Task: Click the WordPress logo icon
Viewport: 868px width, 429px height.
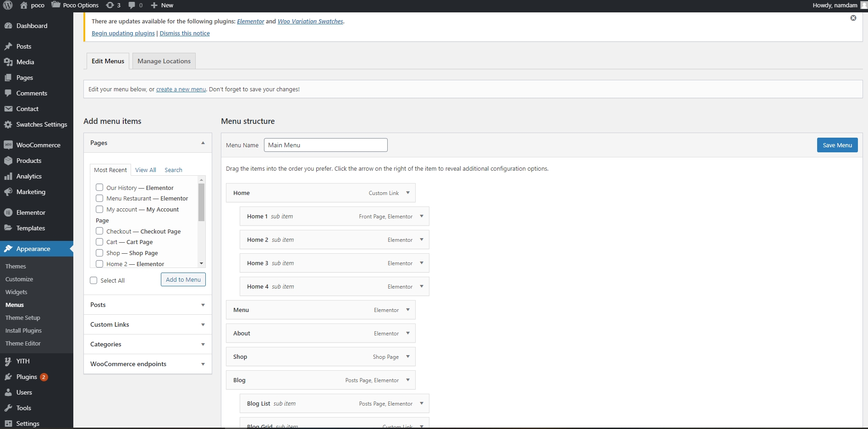Action: click(8, 6)
